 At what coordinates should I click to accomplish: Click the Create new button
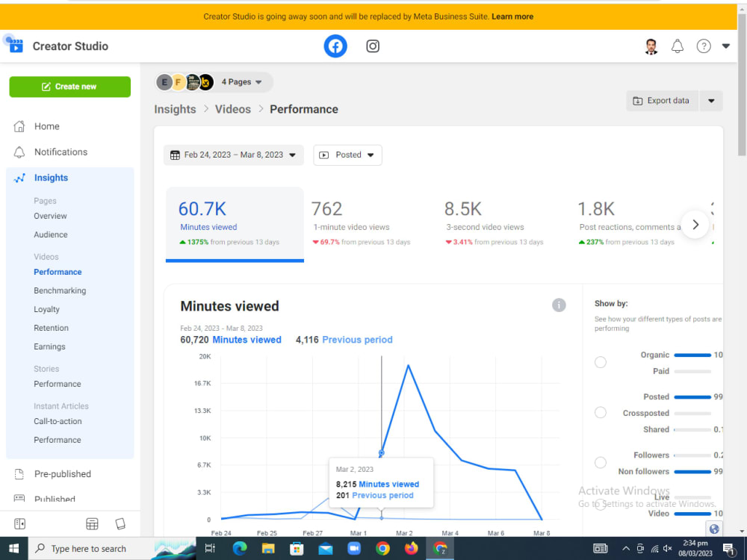click(x=69, y=86)
